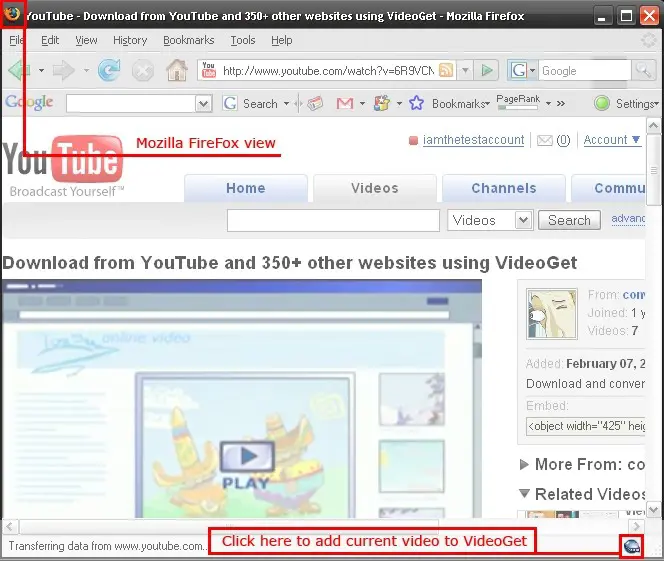Click the Google toolbar colorful options icon
The height and width of the screenshot is (561, 664).
382,103
